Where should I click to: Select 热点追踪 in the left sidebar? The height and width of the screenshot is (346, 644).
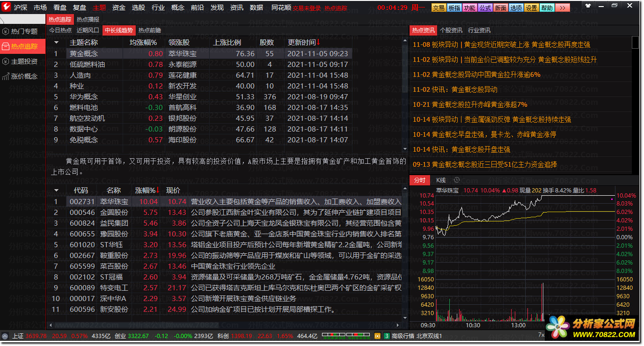point(23,46)
